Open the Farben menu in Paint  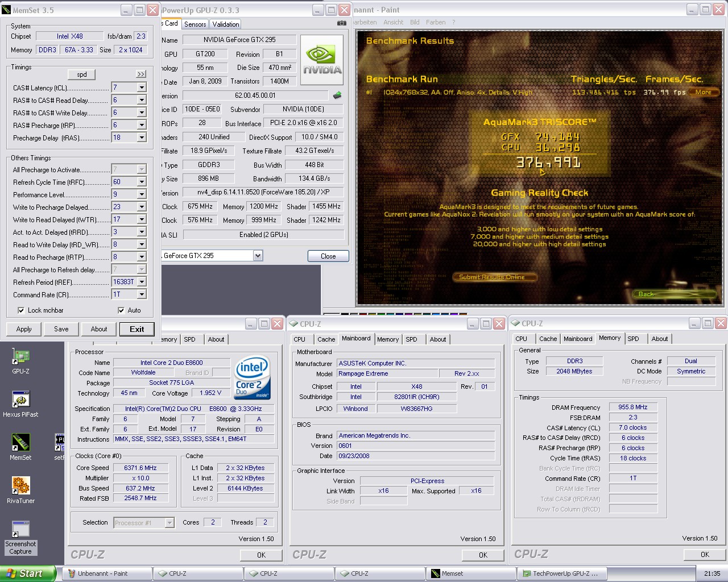tap(436, 22)
